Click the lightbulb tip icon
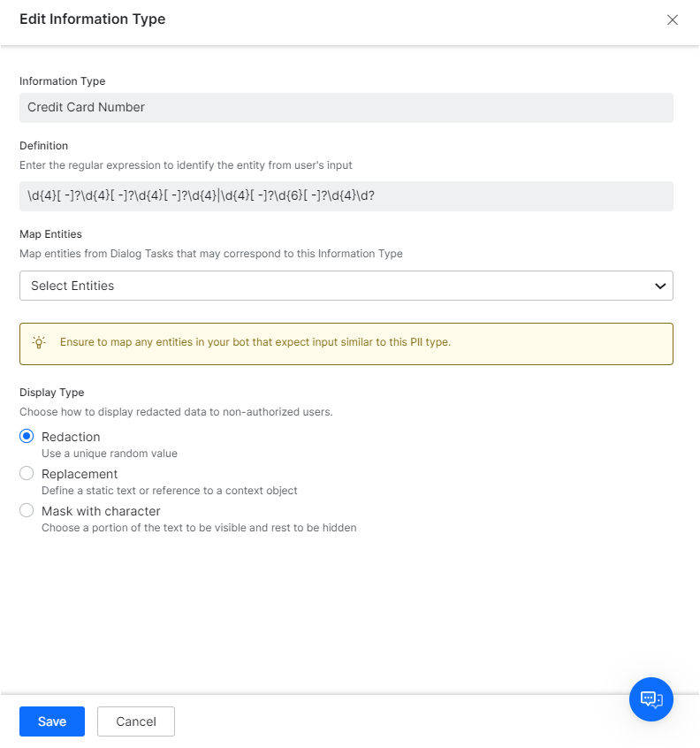 pyautogui.click(x=39, y=342)
